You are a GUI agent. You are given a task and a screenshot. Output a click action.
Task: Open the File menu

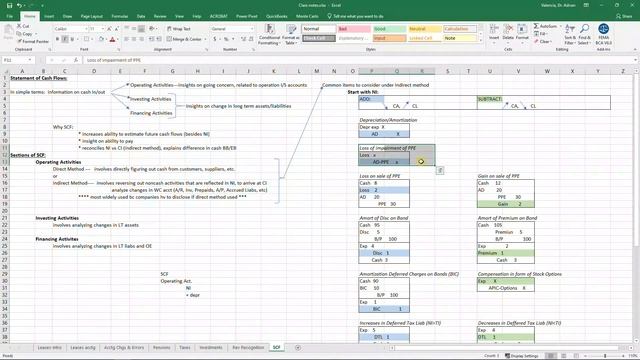[x=9, y=16]
